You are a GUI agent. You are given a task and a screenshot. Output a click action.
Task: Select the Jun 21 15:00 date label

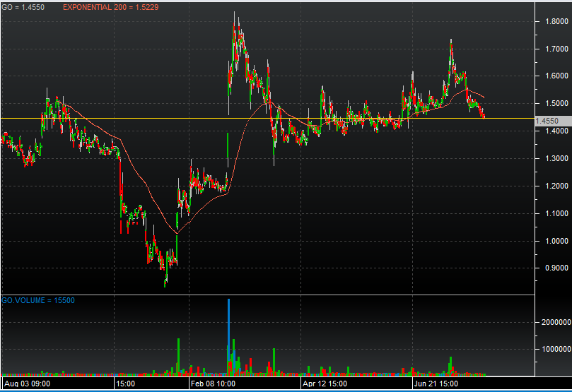(x=437, y=384)
